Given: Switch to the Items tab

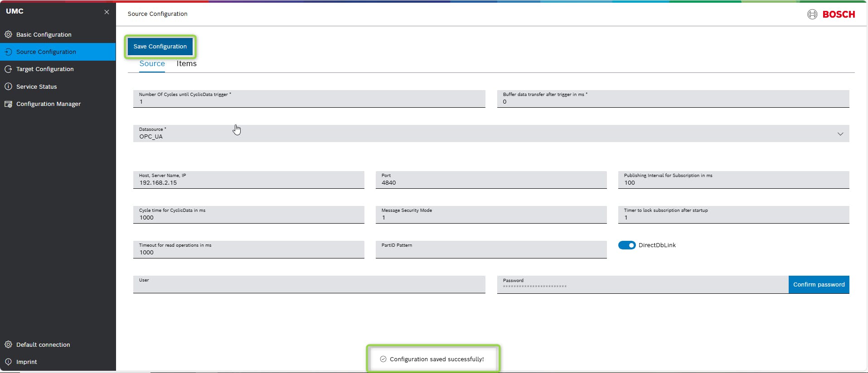Looking at the screenshot, I should (x=186, y=64).
